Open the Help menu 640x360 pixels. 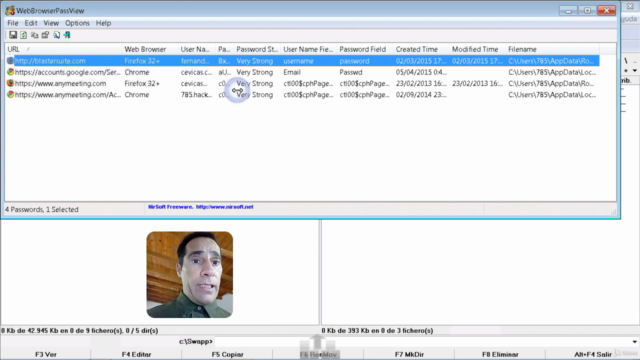point(103,23)
